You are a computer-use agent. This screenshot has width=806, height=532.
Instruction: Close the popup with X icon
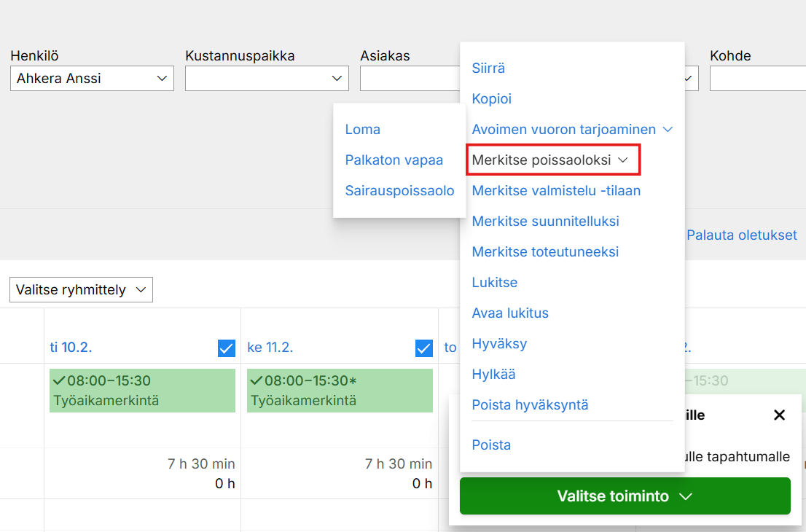(779, 415)
